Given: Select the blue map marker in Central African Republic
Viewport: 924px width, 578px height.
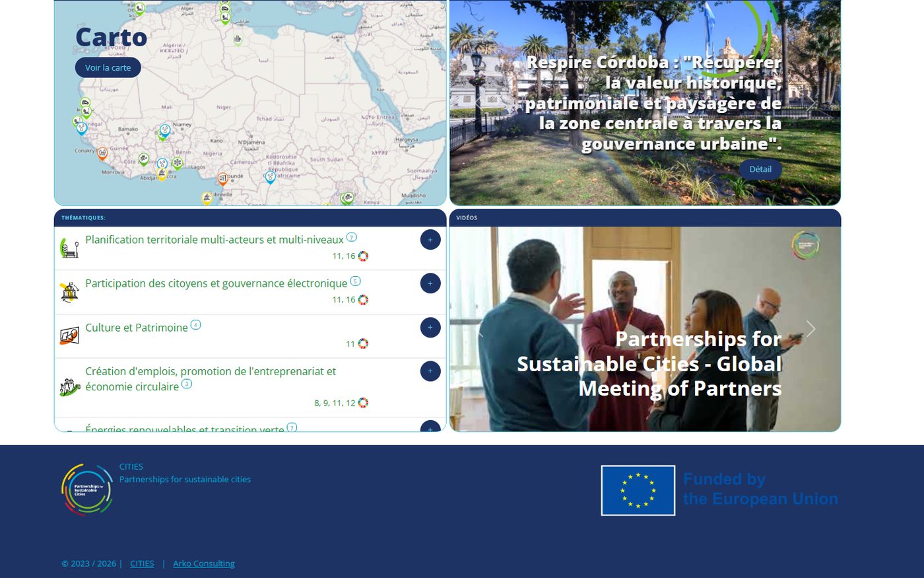Looking at the screenshot, I should click(x=270, y=176).
